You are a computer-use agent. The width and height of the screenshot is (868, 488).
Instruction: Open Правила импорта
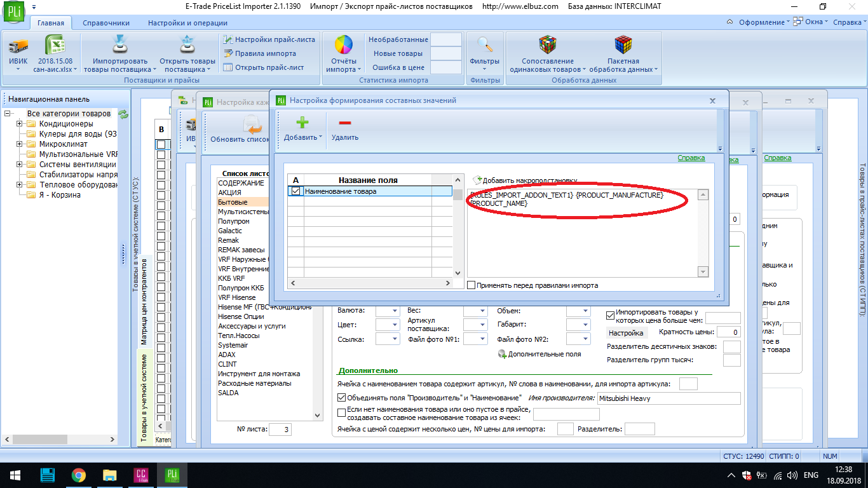259,53
